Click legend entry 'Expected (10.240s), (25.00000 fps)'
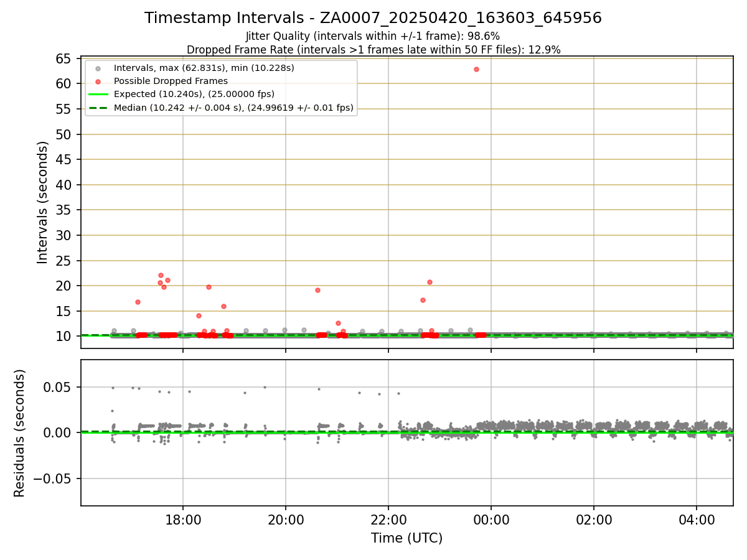The width and height of the screenshot is (747, 560). coord(194,94)
